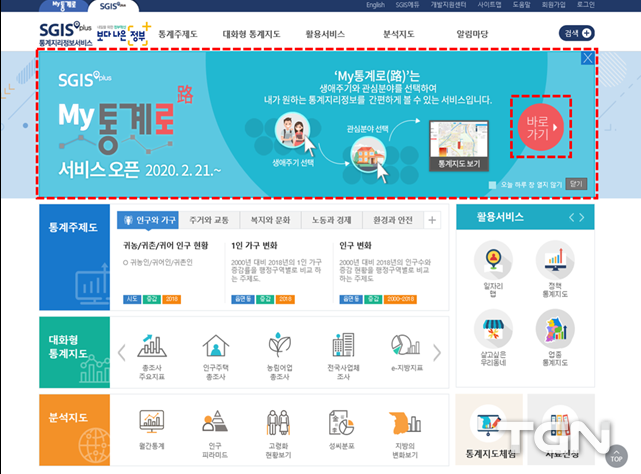Click the 활용서비스 panel header
The image size is (641, 474).
pos(525,217)
